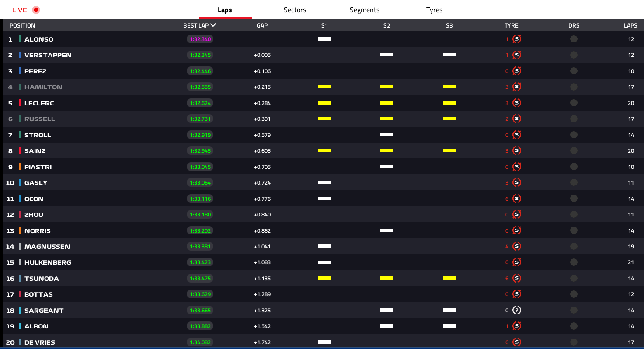
Task: Select the greyed-out HAMILTON driver name
Action: 43,87
